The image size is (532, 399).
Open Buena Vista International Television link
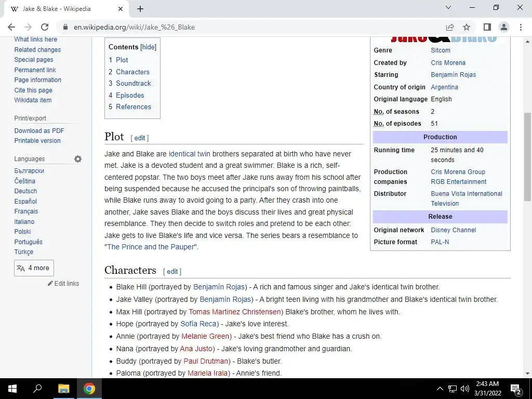[466, 198]
